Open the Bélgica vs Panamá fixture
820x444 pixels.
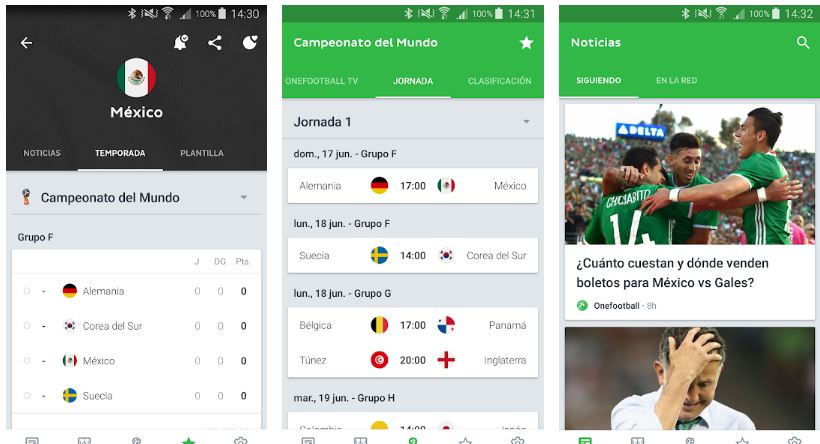[x=413, y=325]
